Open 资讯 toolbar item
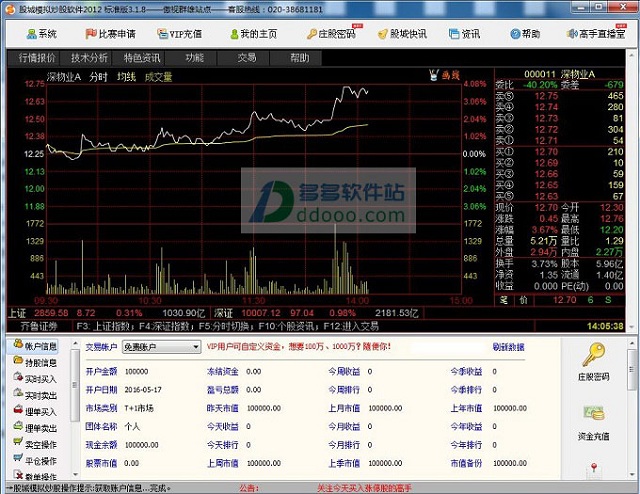 click(464, 34)
